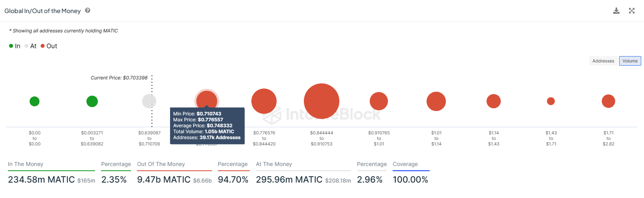Click the red bubble for $1.71 to $2.82

[x=608, y=101]
